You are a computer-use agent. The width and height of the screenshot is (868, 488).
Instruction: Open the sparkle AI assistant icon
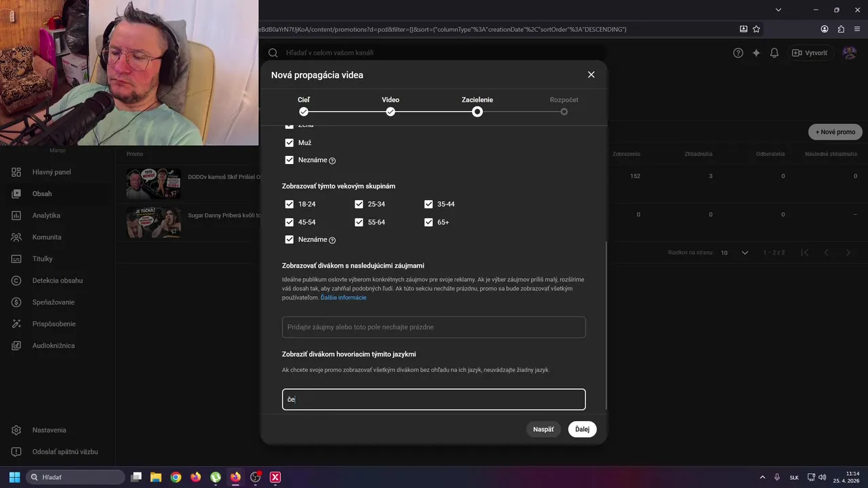coord(756,53)
